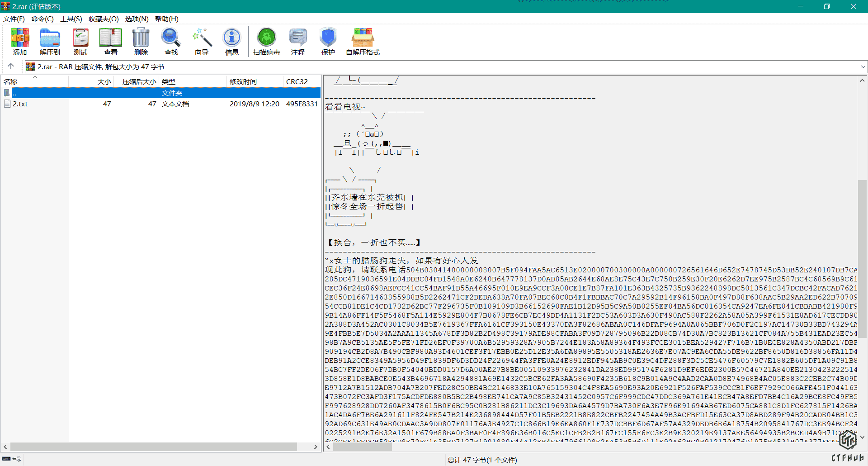The width and height of the screenshot is (868, 466).
Task: Open the File (文件) menu
Action: point(14,19)
